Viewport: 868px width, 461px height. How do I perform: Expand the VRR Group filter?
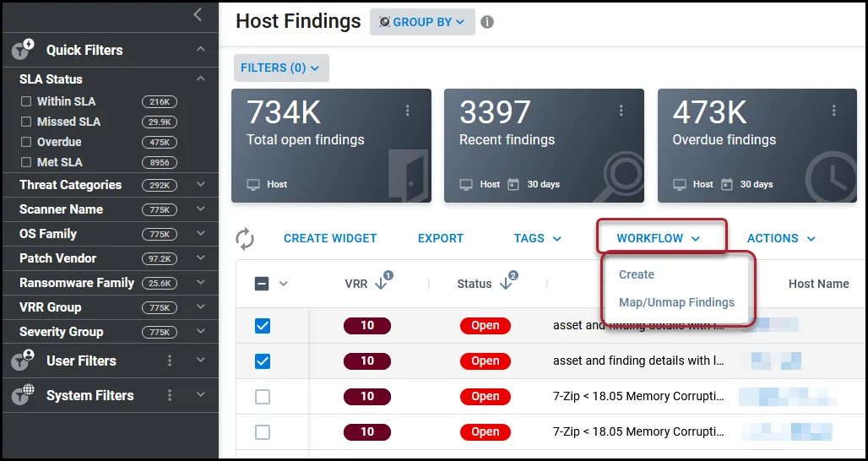tap(200, 306)
